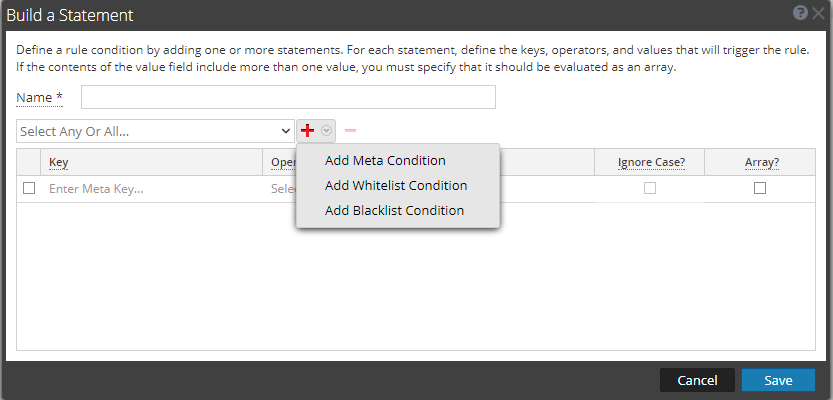The image size is (833, 400).
Task: Choose Add Whitelist Condition from the menu
Action: 396,185
